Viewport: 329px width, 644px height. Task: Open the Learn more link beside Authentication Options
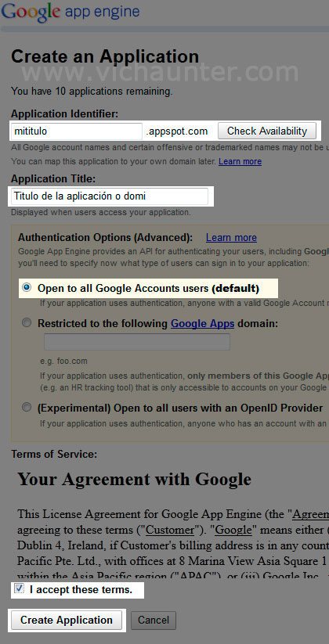[x=231, y=237]
